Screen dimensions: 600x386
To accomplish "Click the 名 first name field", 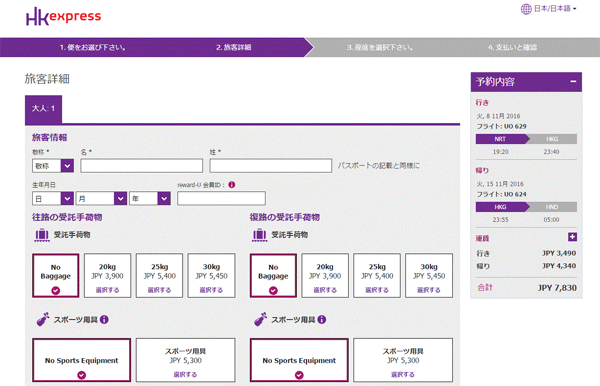I will click(x=142, y=166).
